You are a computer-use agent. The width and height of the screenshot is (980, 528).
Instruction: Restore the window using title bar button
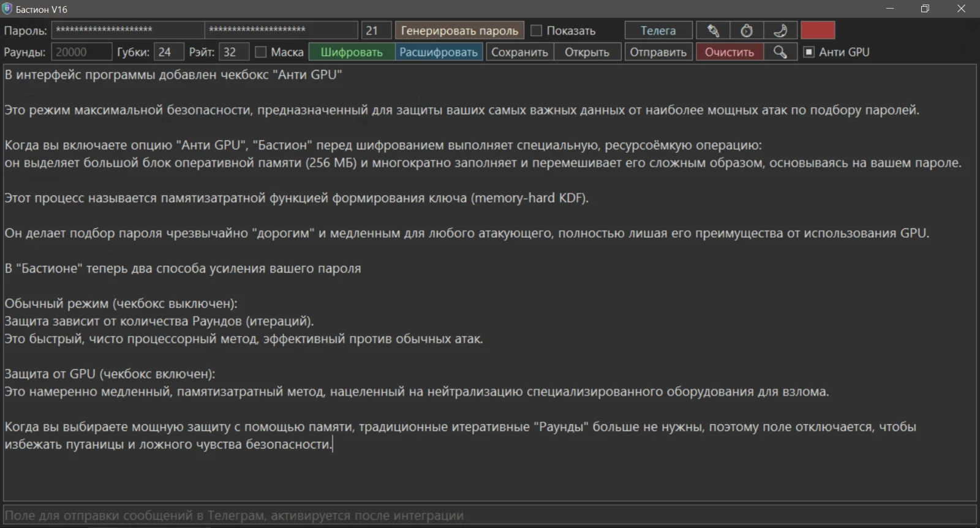(925, 9)
